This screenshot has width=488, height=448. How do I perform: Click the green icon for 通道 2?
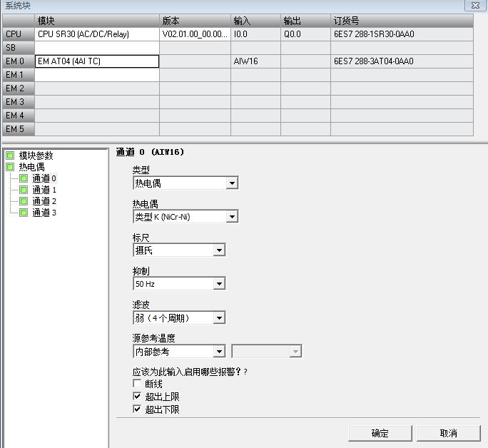point(24,201)
